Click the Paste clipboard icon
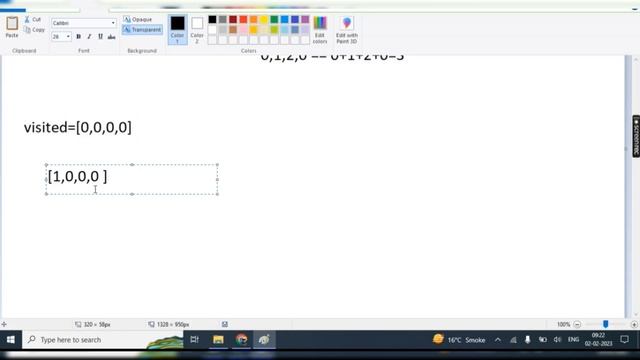The width and height of the screenshot is (640, 360). coord(12,23)
